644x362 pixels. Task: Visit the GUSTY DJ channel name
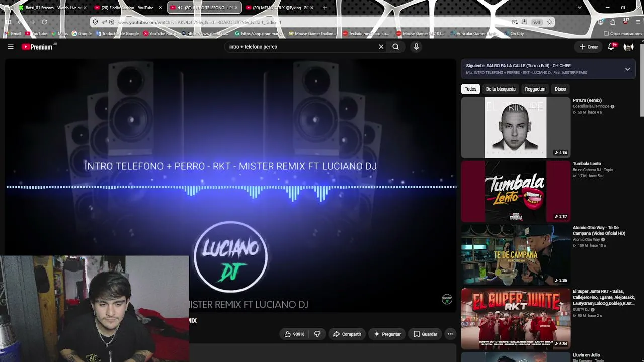pyautogui.click(x=581, y=310)
